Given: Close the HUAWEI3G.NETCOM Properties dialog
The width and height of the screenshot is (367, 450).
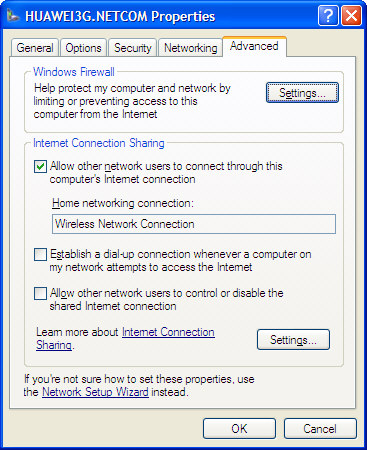Looking at the screenshot, I should 351,15.
